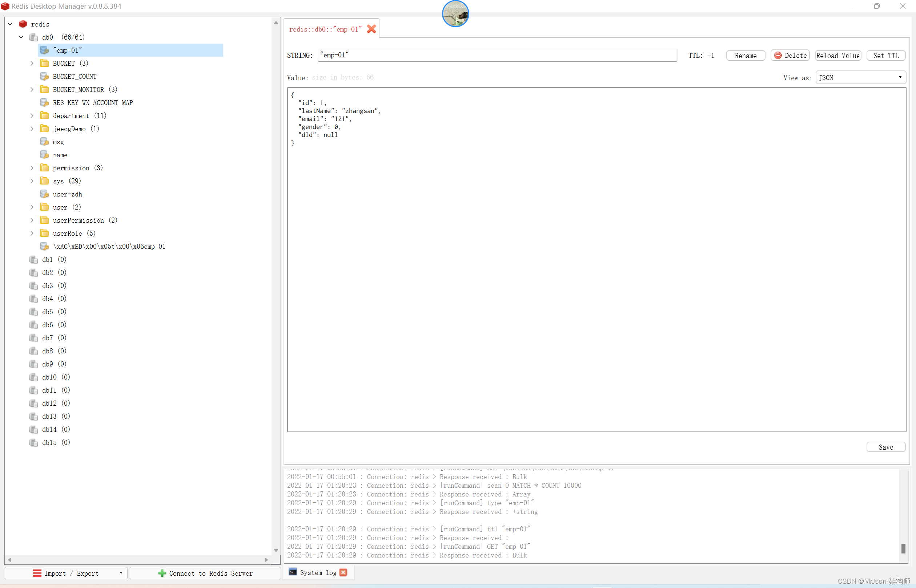
Task: Click the tree panel scroll-up arrow
Action: click(x=276, y=23)
